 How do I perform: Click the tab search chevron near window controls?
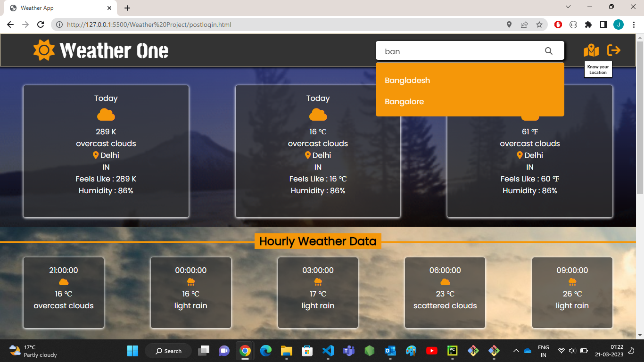[568, 7]
